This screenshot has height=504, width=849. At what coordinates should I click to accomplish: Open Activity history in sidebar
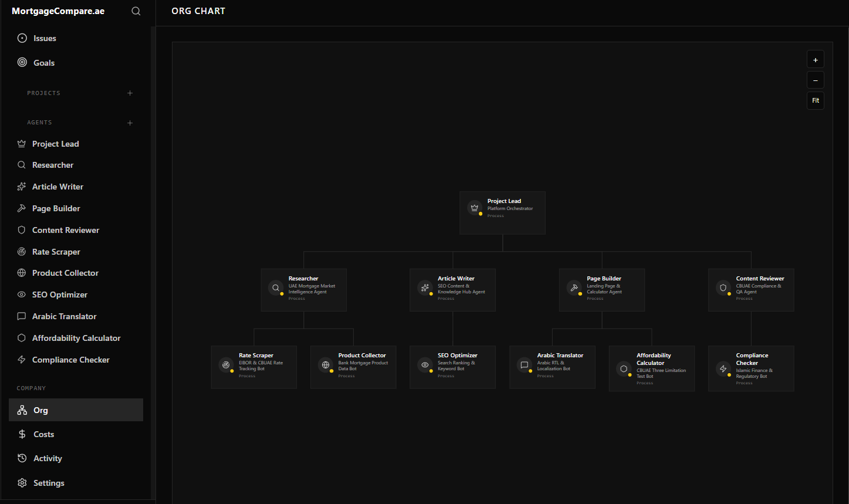[48, 458]
